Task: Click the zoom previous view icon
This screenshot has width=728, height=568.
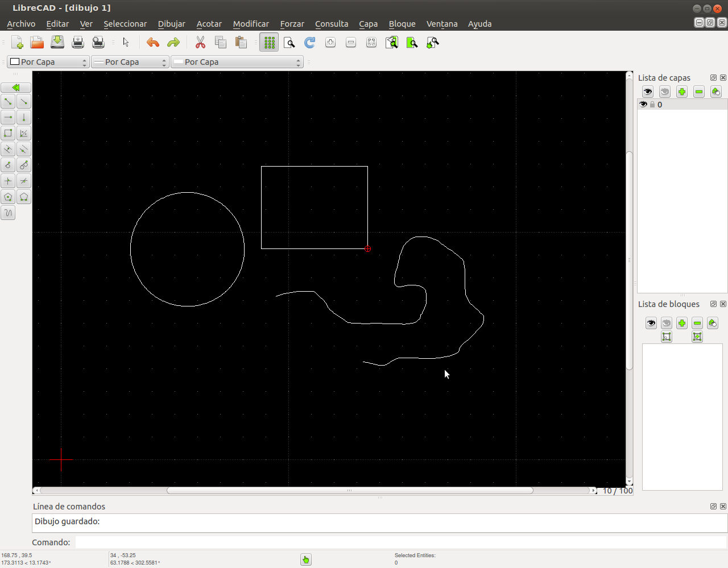Action: pyautogui.click(x=392, y=43)
